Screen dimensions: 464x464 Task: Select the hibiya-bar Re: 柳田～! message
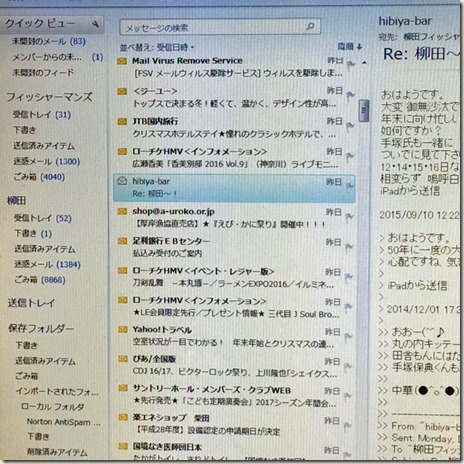234,188
